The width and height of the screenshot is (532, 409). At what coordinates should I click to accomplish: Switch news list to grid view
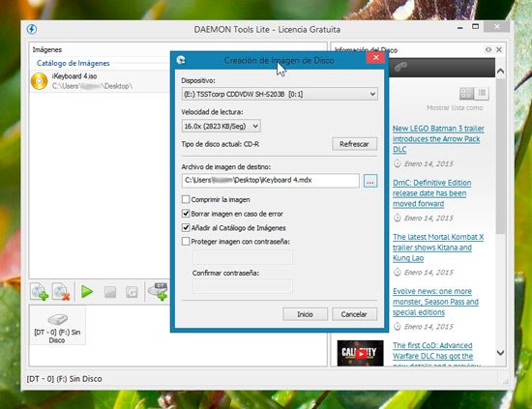tap(466, 93)
